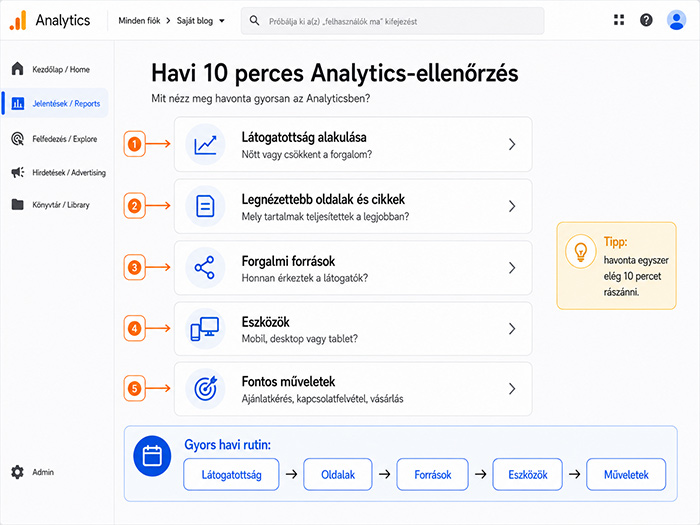Open the user account avatar
Viewport: 700px width, 525px height.
tap(676, 20)
